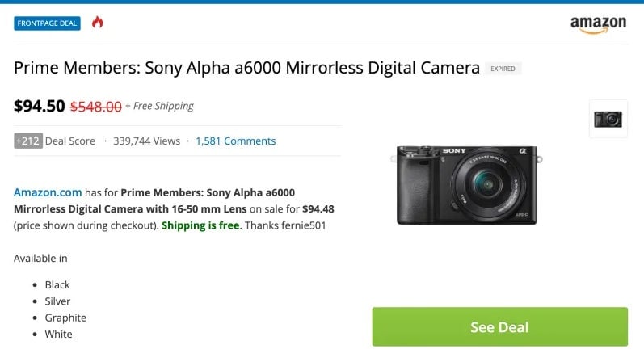
Task: Click the $94.50 deal price
Action: coord(39,105)
